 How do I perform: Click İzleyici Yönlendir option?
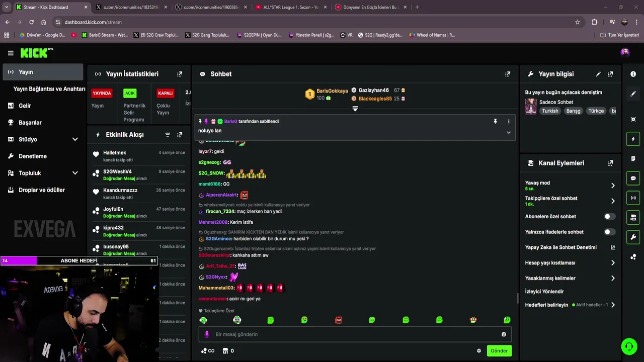544,292
